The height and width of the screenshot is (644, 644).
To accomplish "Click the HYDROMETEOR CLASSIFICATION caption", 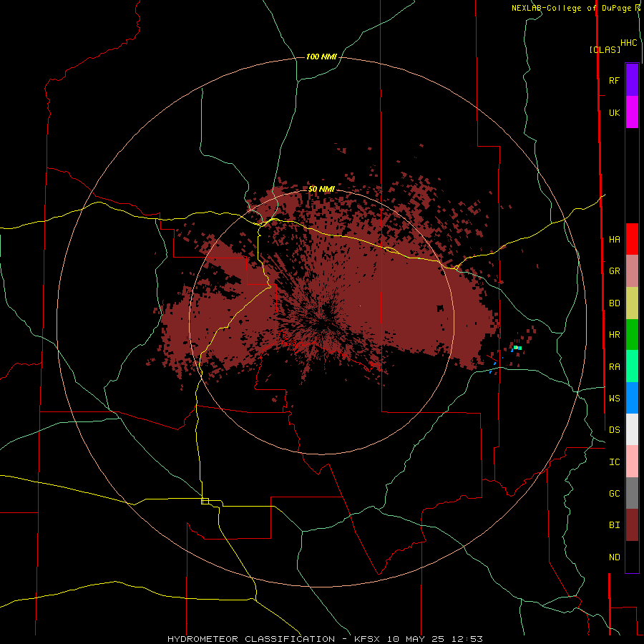I will coord(251,639).
